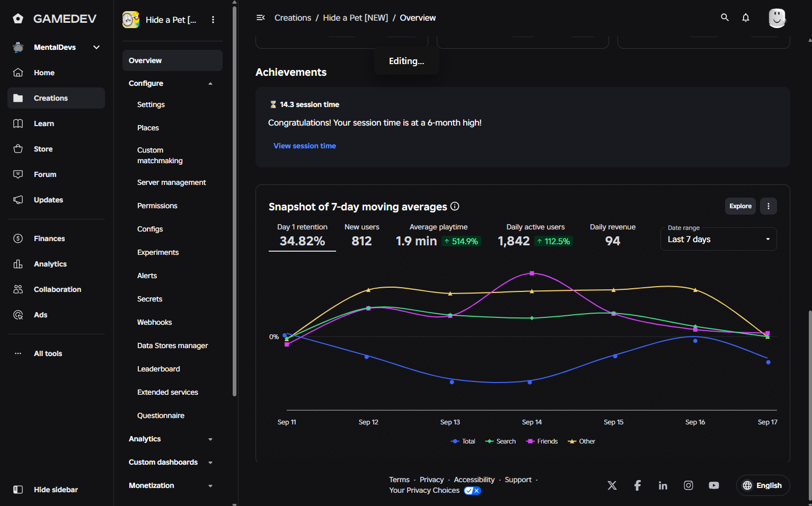
Task: Open Ads in the sidebar
Action: [56, 315]
